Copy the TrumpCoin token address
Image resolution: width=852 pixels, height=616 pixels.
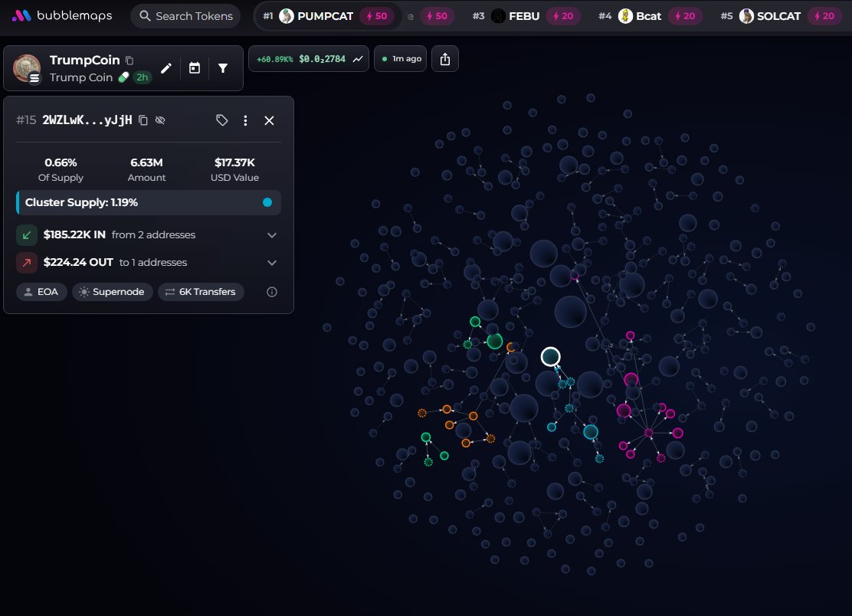point(129,61)
